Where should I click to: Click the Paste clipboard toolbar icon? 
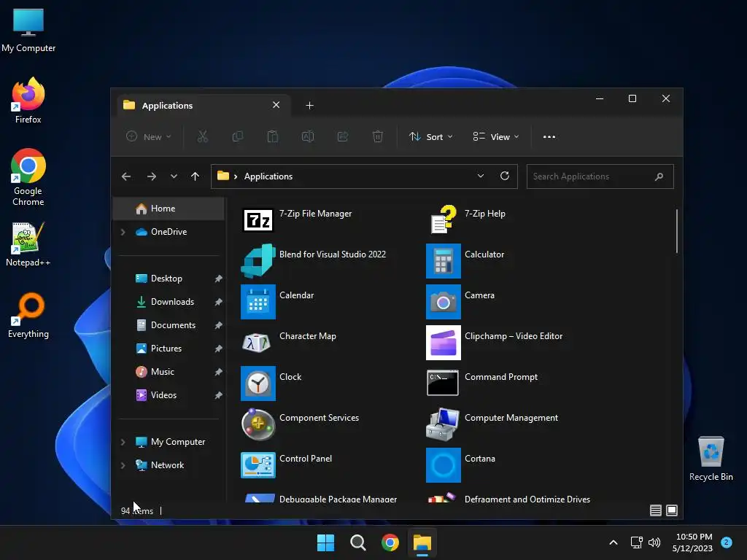273,136
